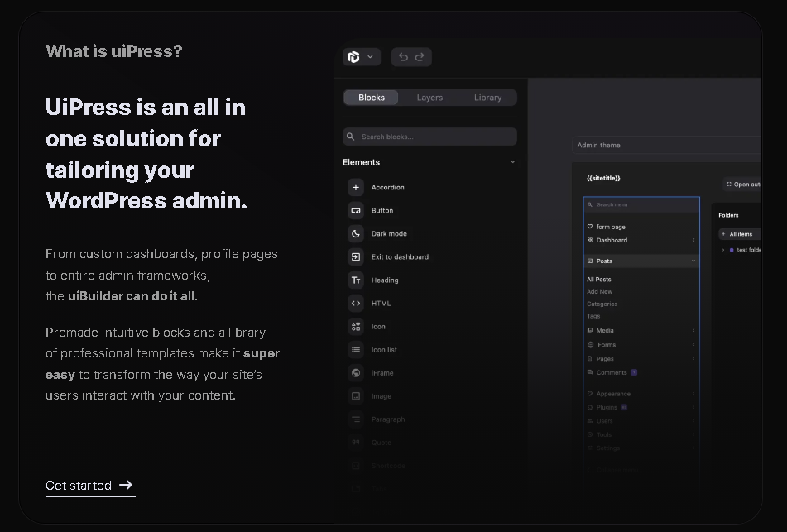The width and height of the screenshot is (787, 532).
Task: Collapse the Elements section chevron
Action: (512, 162)
